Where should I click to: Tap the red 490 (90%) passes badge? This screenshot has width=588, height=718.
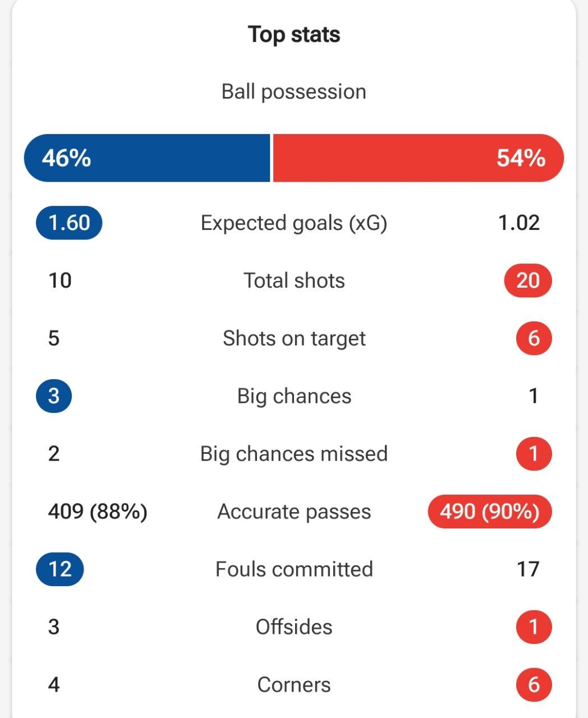490,512
